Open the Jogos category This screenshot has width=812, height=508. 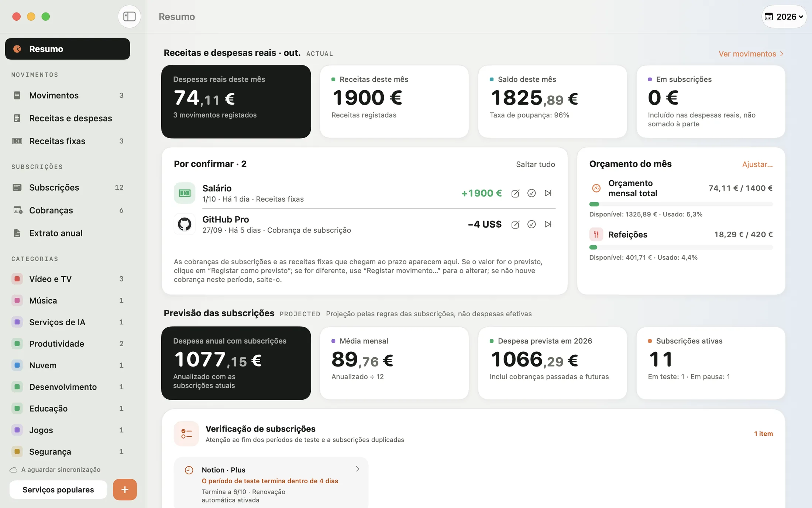68,430
